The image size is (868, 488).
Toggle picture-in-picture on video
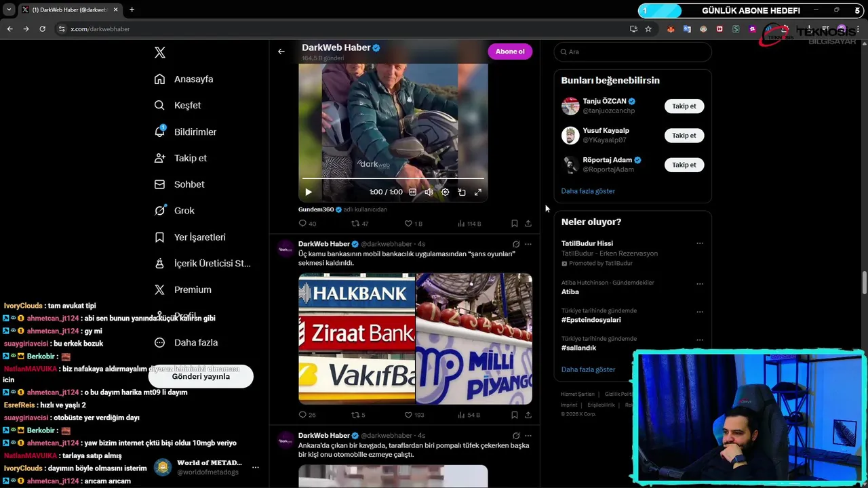pyautogui.click(x=462, y=192)
